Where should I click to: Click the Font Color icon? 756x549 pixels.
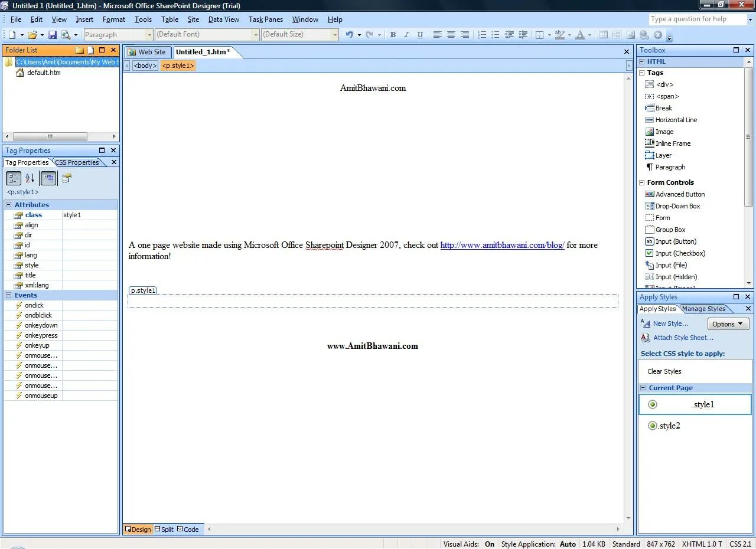pos(580,35)
